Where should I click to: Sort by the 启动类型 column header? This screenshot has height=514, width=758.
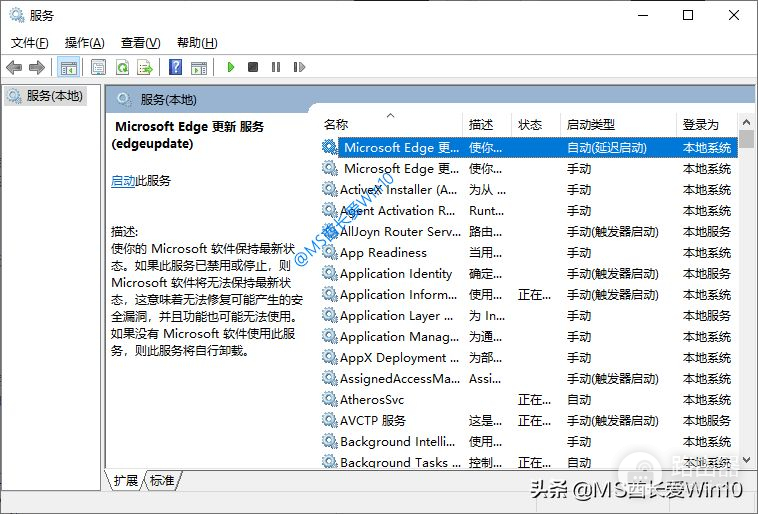click(618, 125)
